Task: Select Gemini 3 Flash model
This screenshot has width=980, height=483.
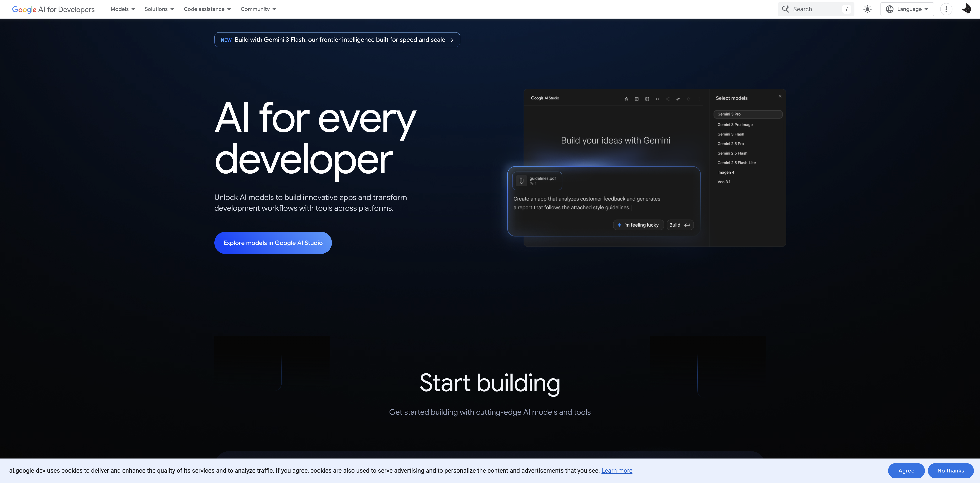Action: coord(730,134)
